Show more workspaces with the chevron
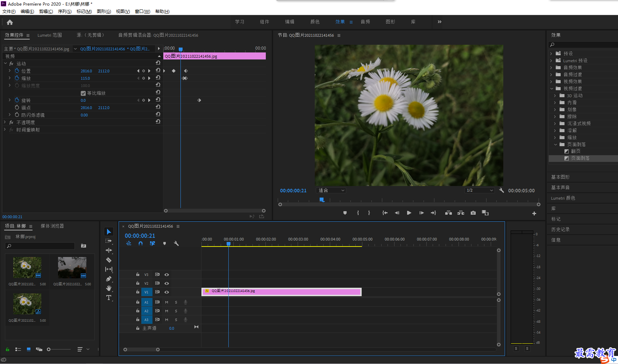 pyautogui.click(x=439, y=22)
